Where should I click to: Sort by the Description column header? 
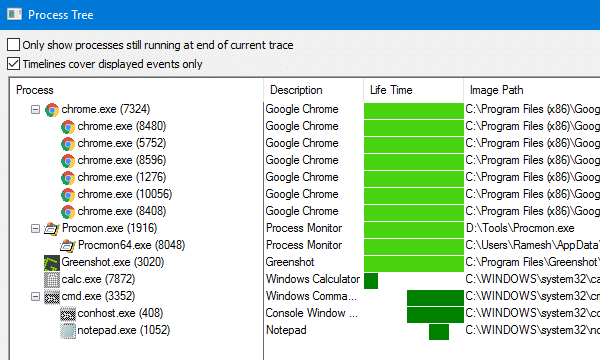click(x=313, y=90)
